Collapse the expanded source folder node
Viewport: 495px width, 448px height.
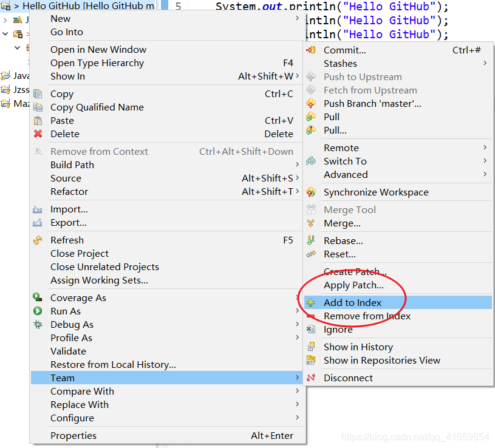(x=5, y=34)
